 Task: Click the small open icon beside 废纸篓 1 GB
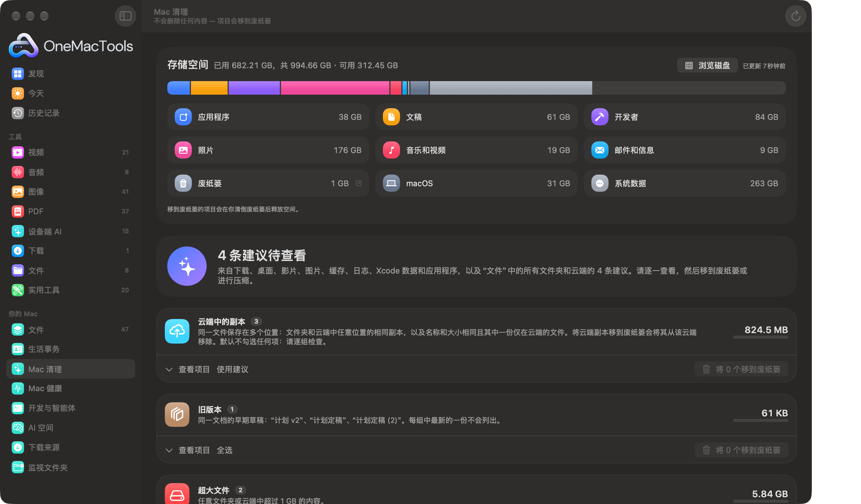pos(358,183)
